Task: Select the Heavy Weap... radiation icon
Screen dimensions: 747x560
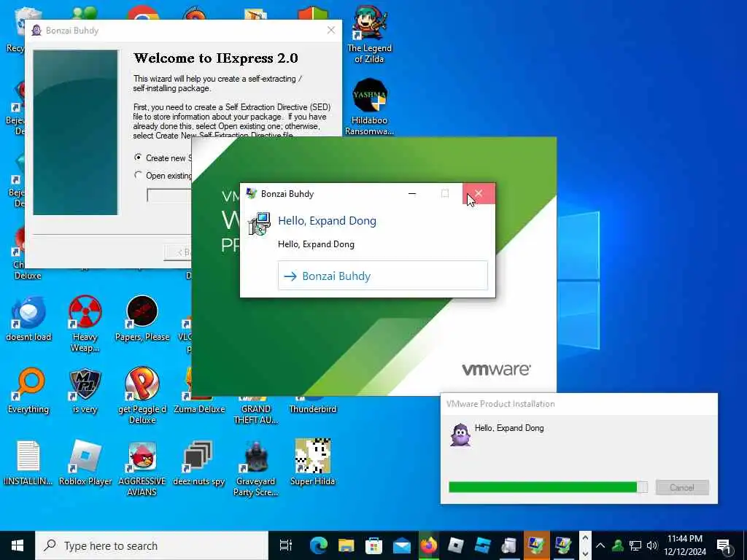Action: pyautogui.click(x=85, y=324)
